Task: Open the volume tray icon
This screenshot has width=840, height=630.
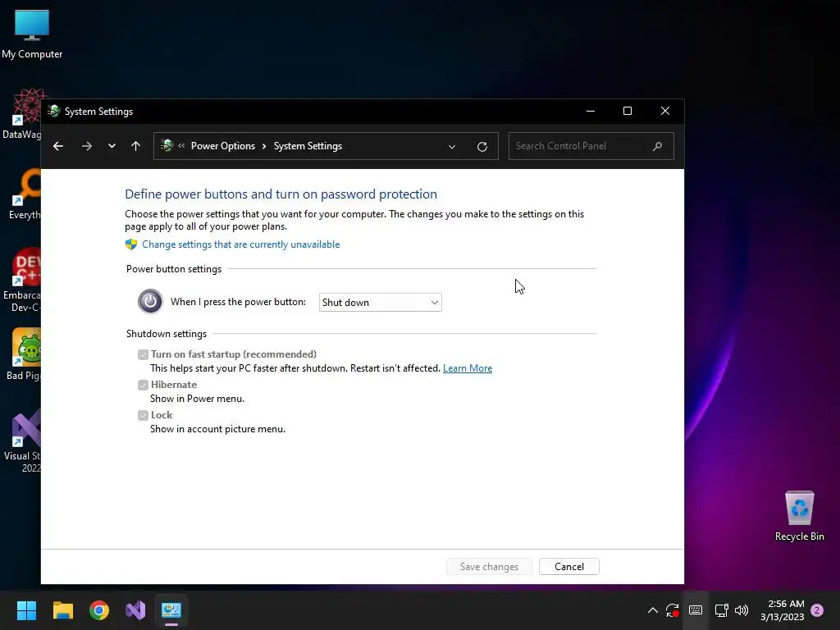Action: pos(742,610)
